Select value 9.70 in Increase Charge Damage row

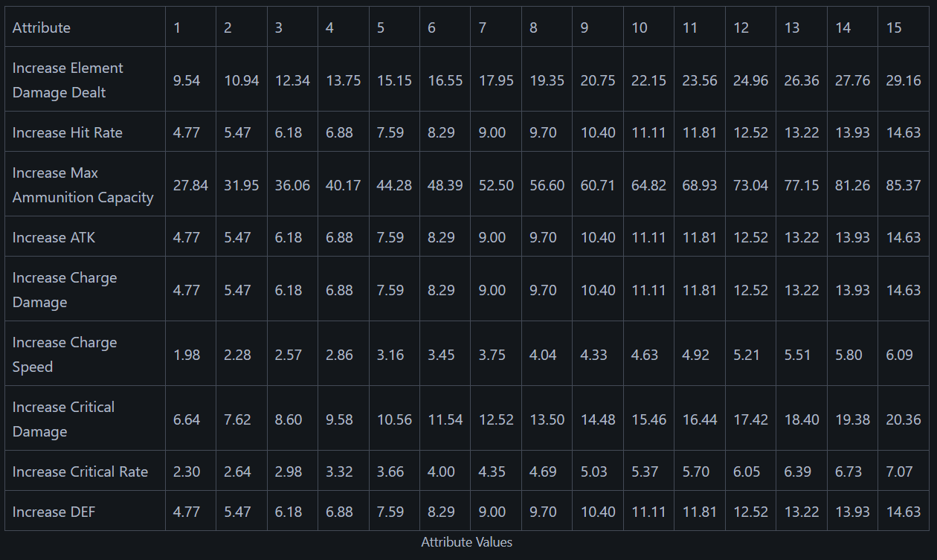click(x=543, y=290)
